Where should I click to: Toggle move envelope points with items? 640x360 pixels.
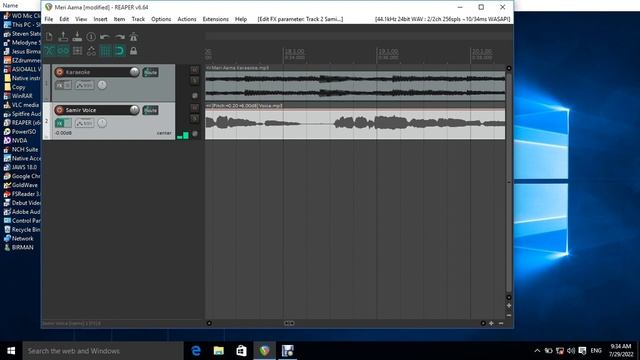[91, 51]
